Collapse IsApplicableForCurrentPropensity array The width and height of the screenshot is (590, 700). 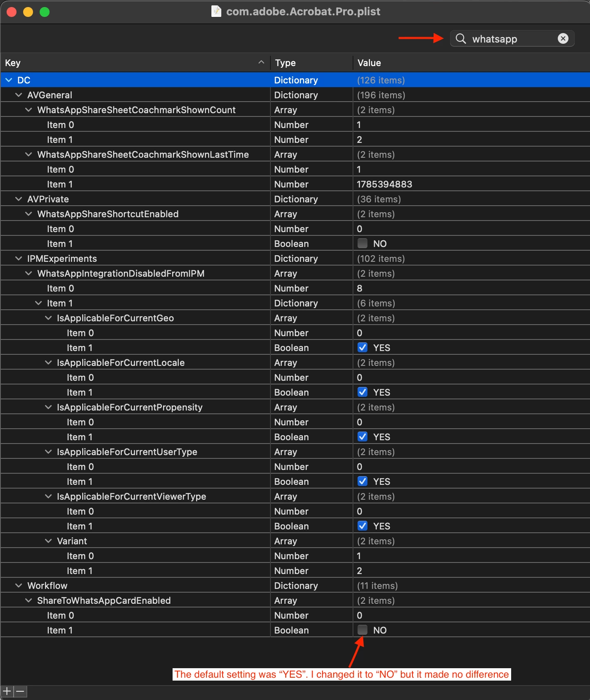(48, 407)
